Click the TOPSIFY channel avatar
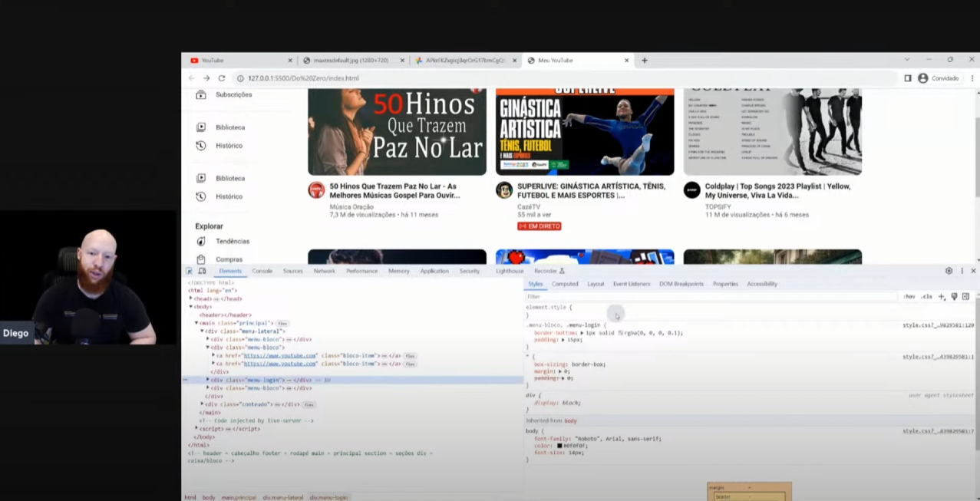Image resolution: width=980 pixels, height=501 pixels. 692,190
